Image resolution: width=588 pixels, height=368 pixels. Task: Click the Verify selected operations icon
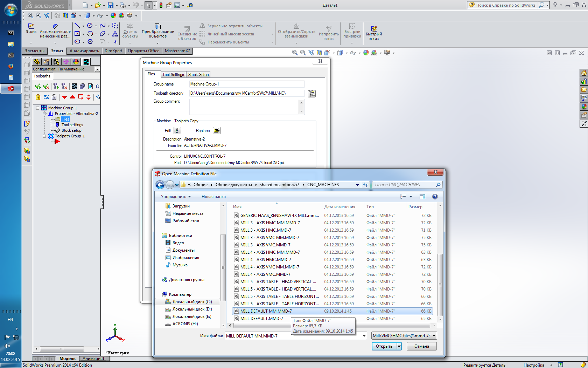82,86
